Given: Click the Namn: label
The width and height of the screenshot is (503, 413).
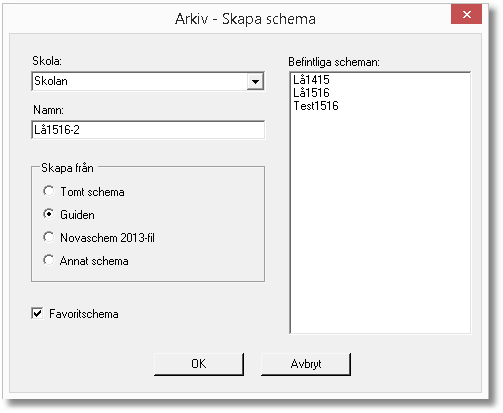Looking at the screenshot, I should (x=48, y=110).
